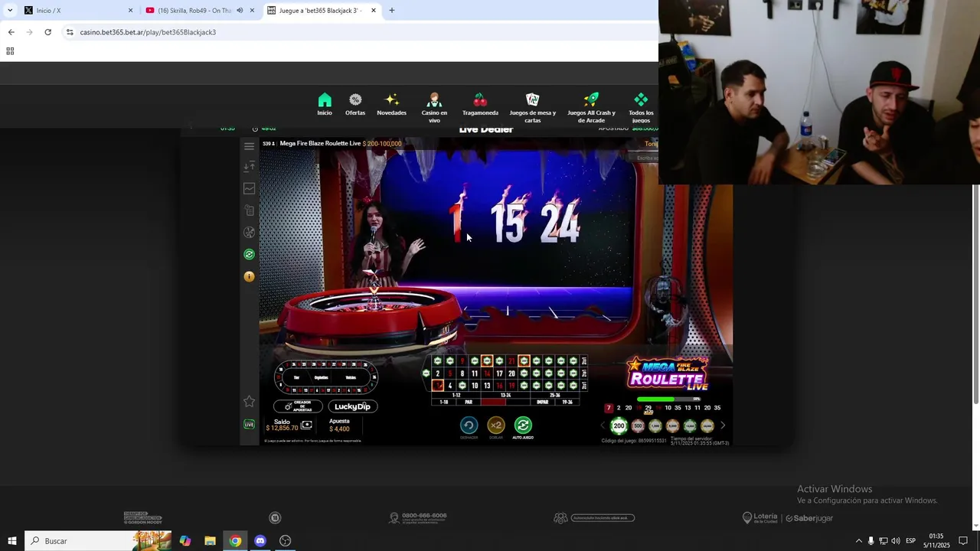This screenshot has height=551, width=980.
Task: Click the racetrack bet oval
Action: 325,377
